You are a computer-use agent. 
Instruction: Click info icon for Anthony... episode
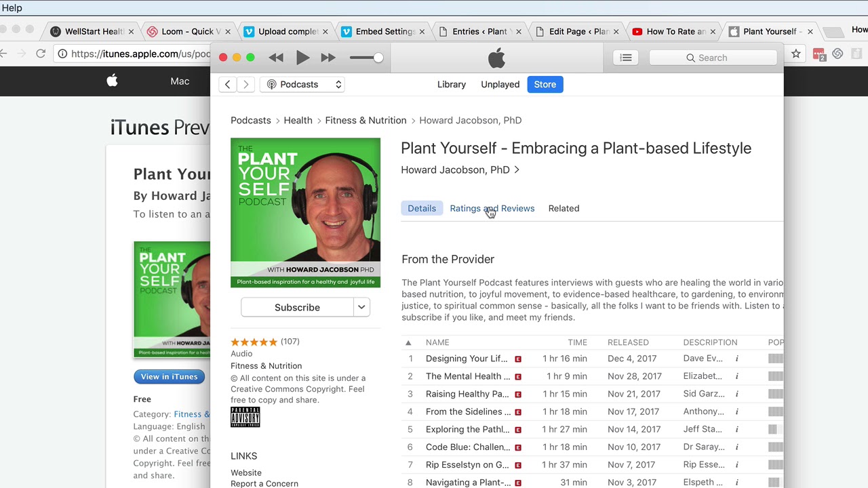pos(737,411)
